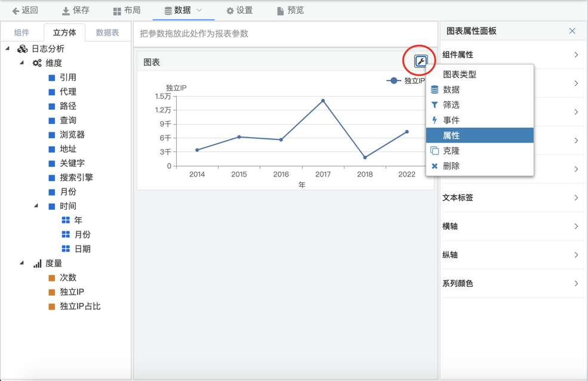The image size is (588, 381).
Task: Collapse the 时间 tree node arrow
Action: tap(36, 205)
